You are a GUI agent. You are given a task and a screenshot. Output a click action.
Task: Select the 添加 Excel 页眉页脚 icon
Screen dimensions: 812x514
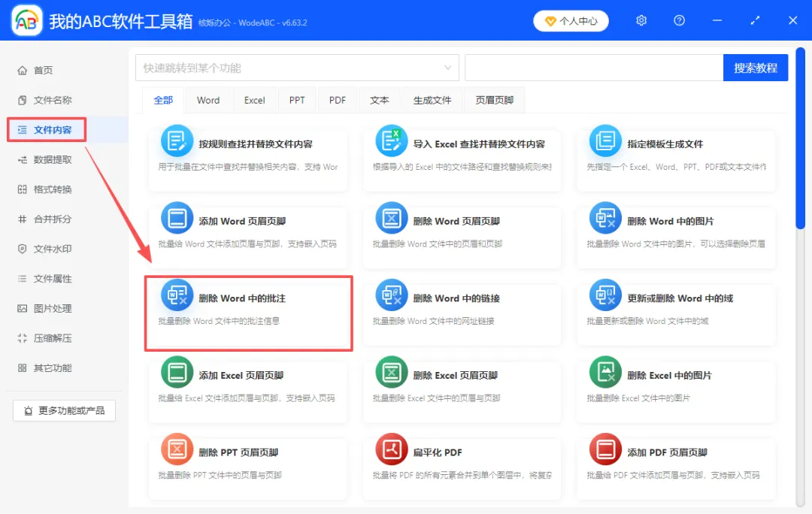(x=177, y=372)
